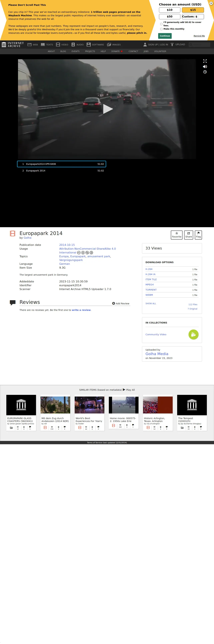Open the EUROPAPARK GLASS COASTERS thumbnail
Viewport: 214px width, 644px height.
click(x=21, y=405)
